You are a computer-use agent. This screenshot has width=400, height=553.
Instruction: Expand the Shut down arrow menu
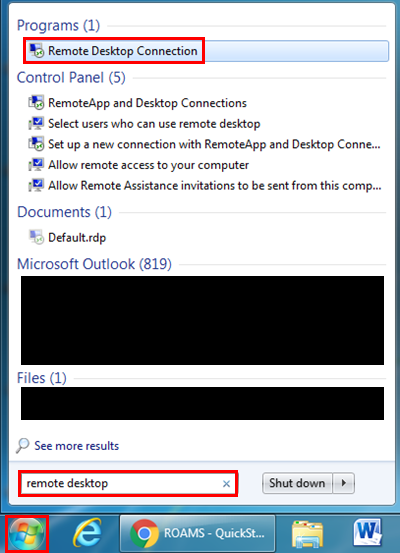pyautogui.click(x=344, y=483)
